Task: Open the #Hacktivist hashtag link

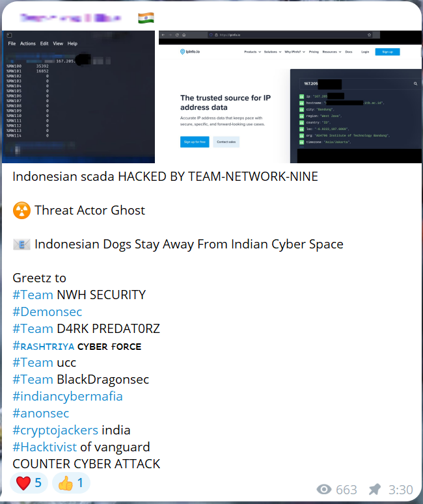Action: 45,447
